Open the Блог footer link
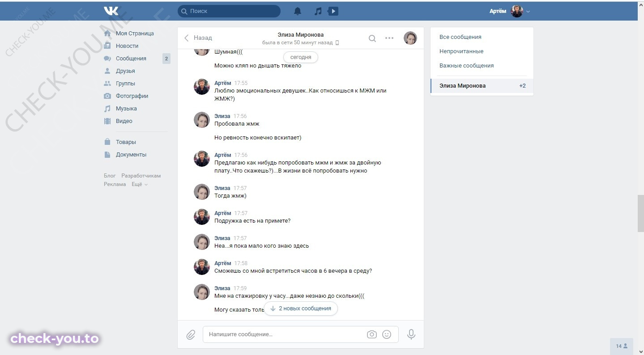Screen dimensions: 644x355 (x=110, y=176)
